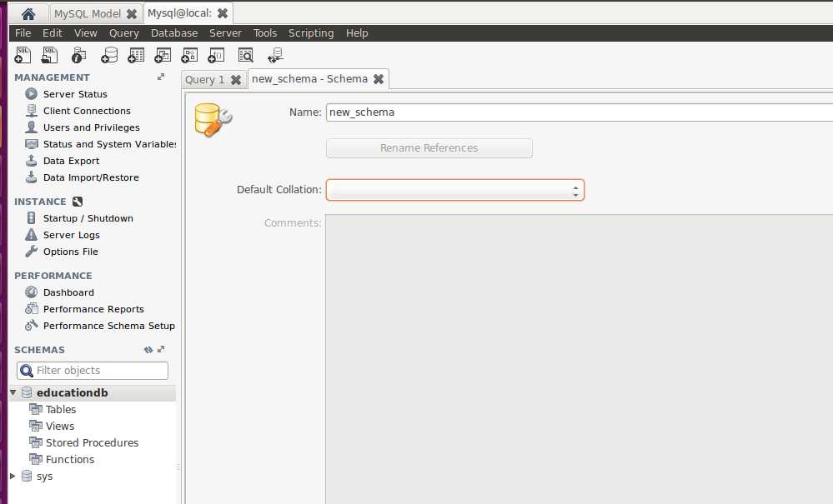The image size is (833, 504).
Task: Close the MySQL Model tab
Action: [132, 14]
